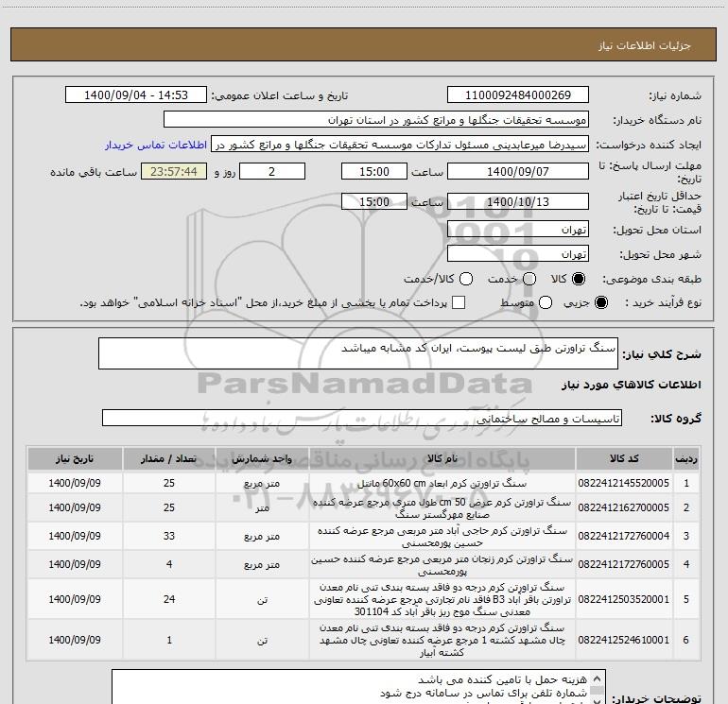Click quantity 24 in row 5
Screen dimensions: 728x704
169,600
